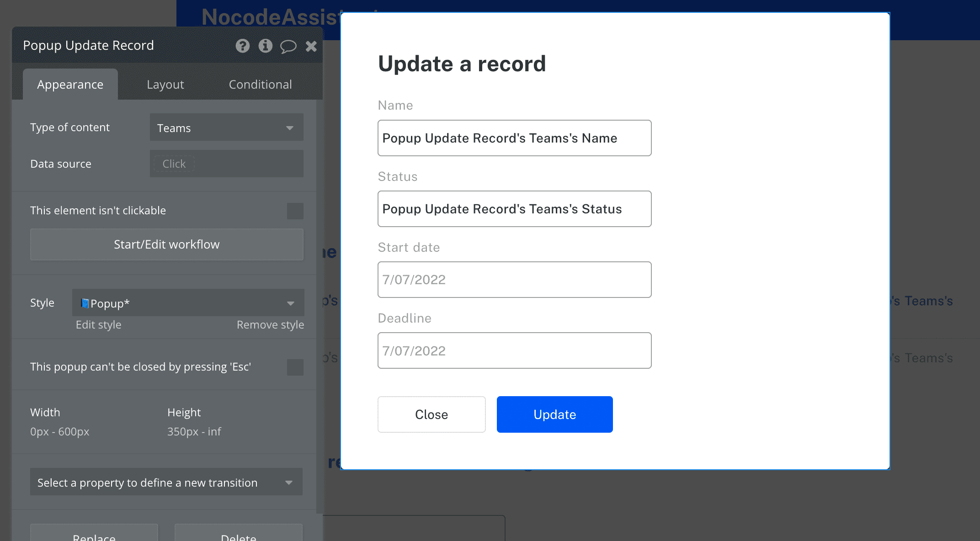Screen dimensions: 980x541
Task: Switch to the Conditional tab
Action: [x=260, y=85]
